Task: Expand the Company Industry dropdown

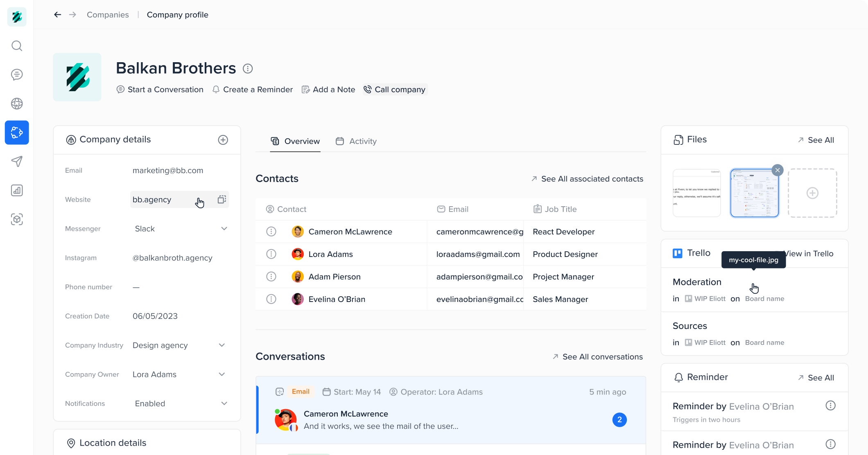Action: [223, 345]
